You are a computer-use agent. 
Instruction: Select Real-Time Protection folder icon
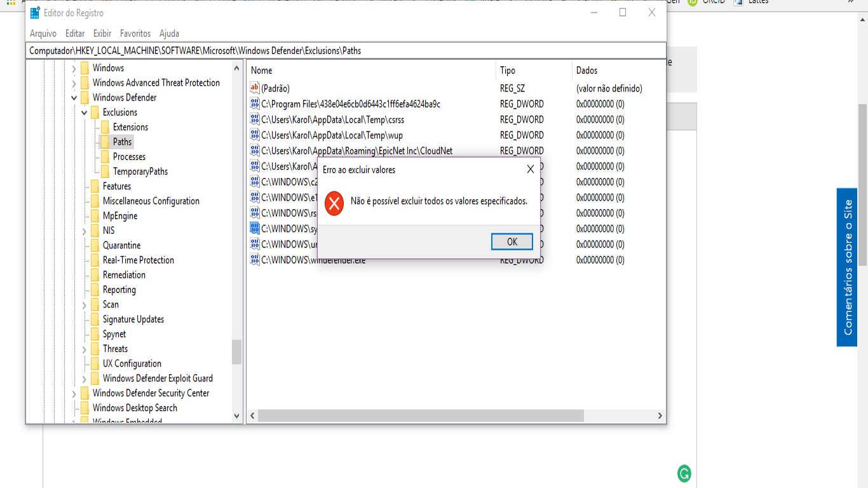click(x=95, y=260)
